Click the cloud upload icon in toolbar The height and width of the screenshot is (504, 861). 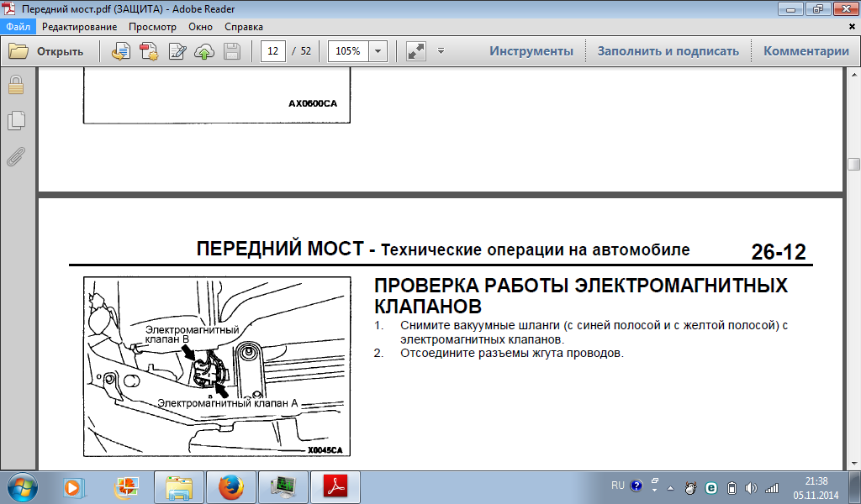pos(204,51)
